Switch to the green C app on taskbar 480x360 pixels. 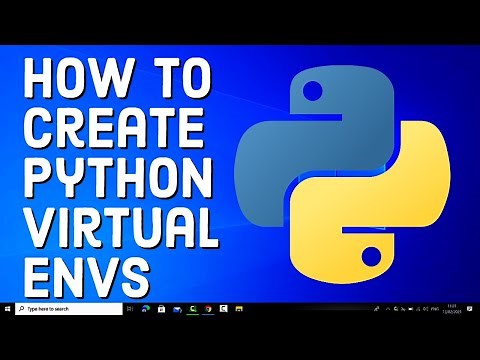192,309
